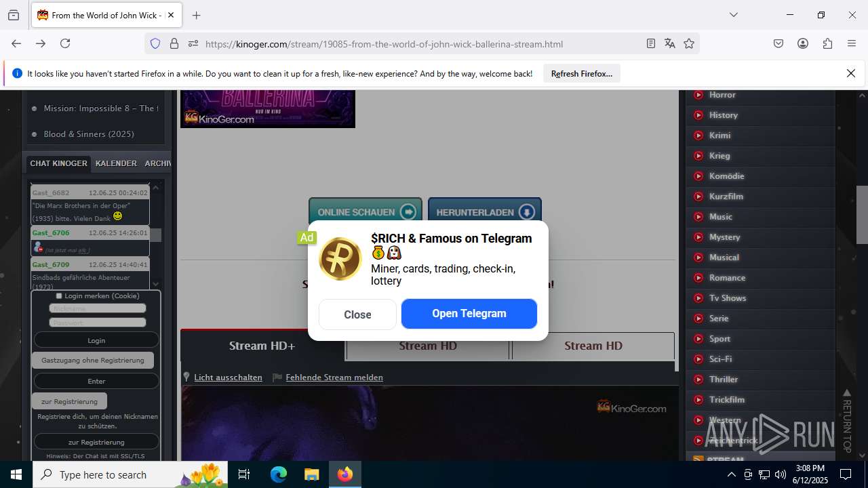The width and height of the screenshot is (868, 488).
Task: Select the Romance genre
Action: [x=727, y=278]
